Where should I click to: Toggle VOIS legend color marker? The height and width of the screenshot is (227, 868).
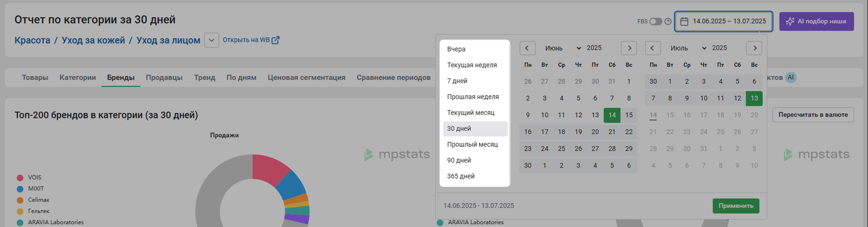(x=20, y=178)
